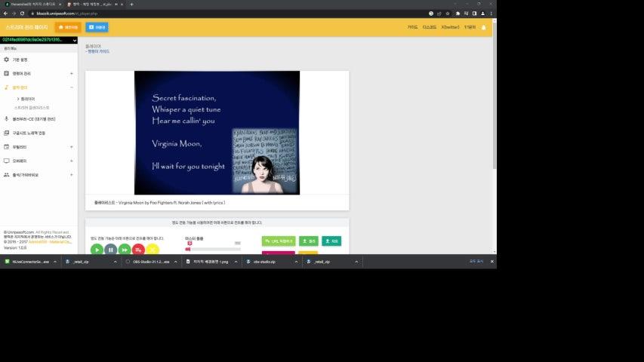
Task: Select the streamer playlist submenu item
Action: [32, 108]
